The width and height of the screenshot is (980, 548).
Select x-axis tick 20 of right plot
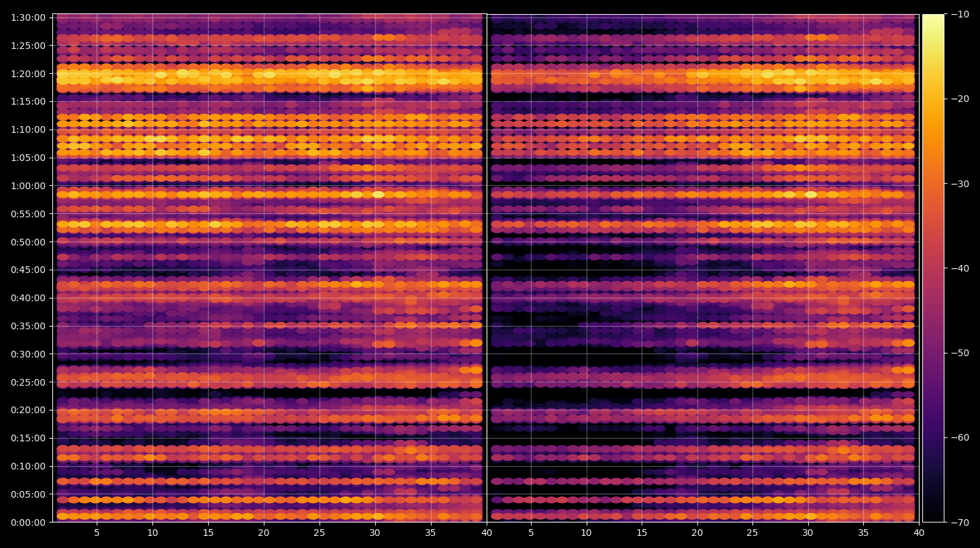tap(697, 533)
